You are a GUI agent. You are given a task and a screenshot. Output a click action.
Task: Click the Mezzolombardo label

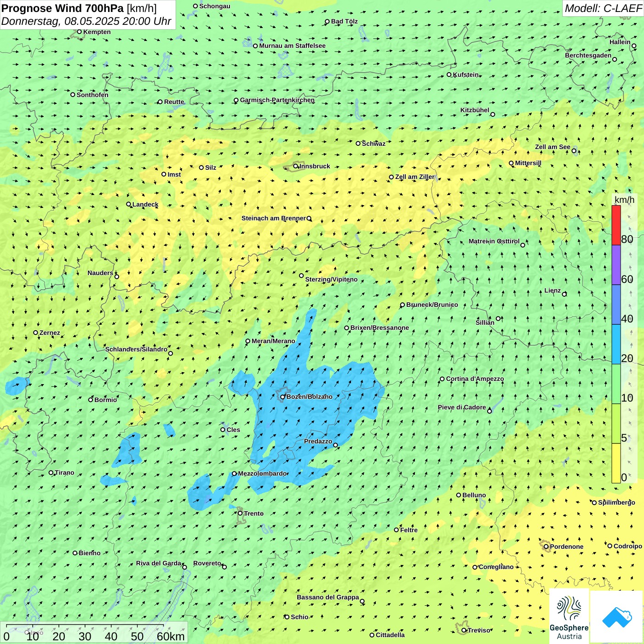tap(262, 473)
